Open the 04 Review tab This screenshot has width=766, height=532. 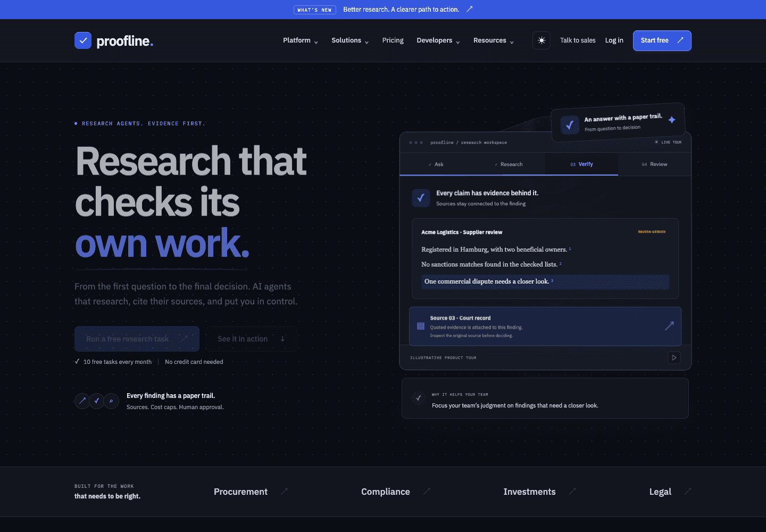point(654,164)
